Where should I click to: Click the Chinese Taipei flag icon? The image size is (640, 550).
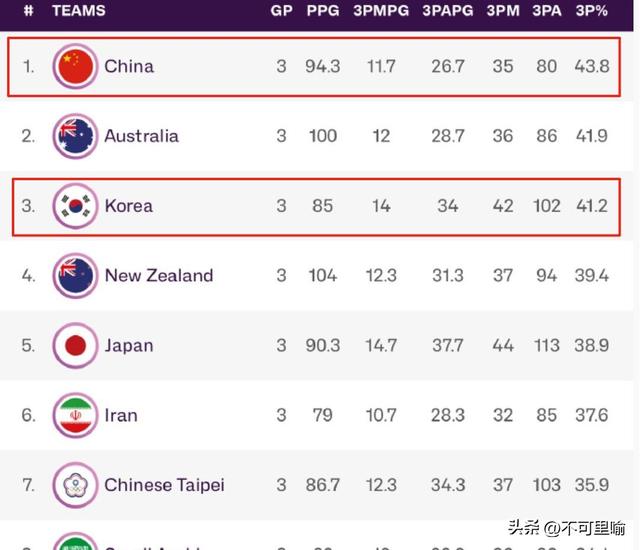(x=75, y=485)
